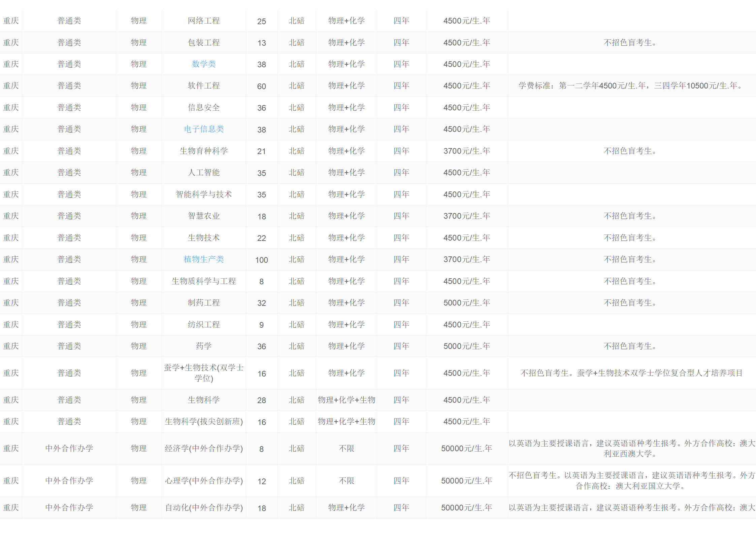Select the 制药工程 major name
The image size is (756, 534).
pos(204,303)
